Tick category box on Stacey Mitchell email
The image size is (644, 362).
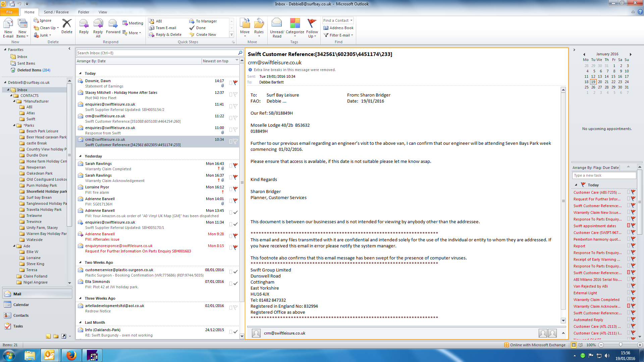231,95
